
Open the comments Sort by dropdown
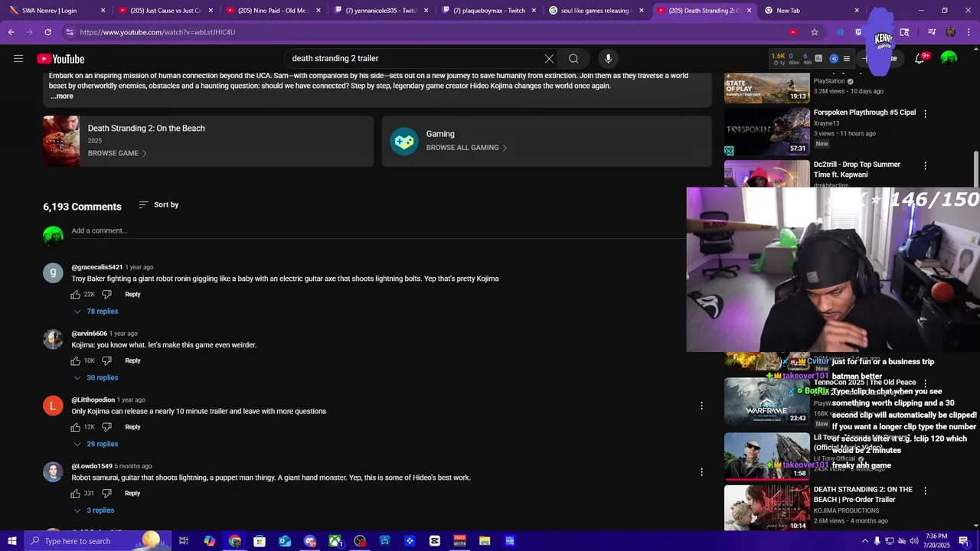[158, 204]
